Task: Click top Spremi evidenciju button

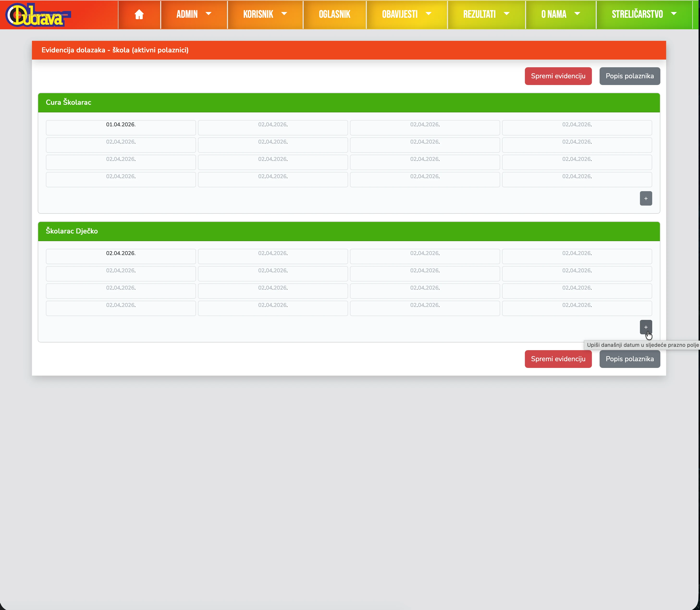Action: (558, 76)
